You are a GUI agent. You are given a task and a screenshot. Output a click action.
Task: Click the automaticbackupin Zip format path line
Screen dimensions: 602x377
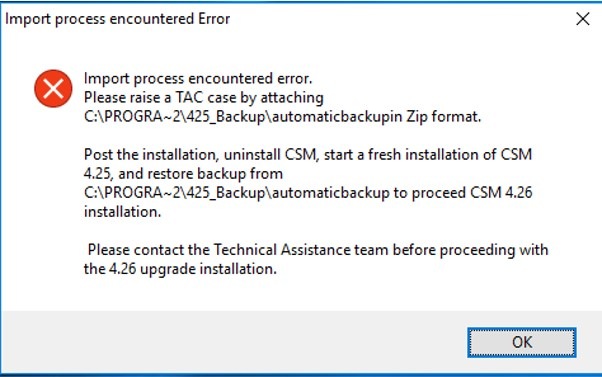coord(282,116)
